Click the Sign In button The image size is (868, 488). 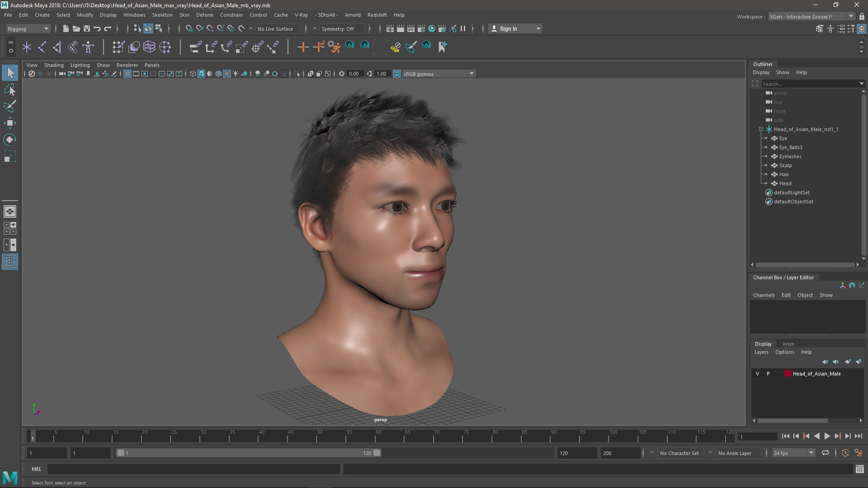tap(509, 28)
